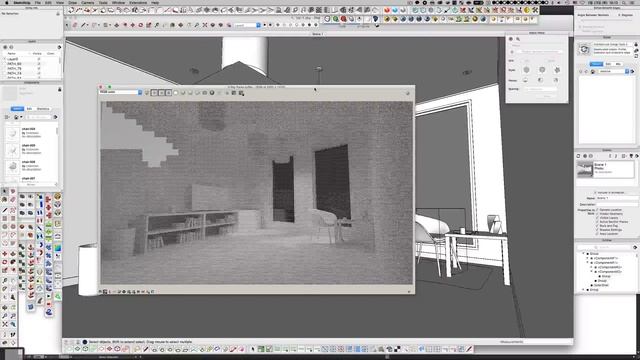This screenshot has height=360, width=640.
Task: Select Tape Measure tool in top toolbar
Action: coord(157,25)
